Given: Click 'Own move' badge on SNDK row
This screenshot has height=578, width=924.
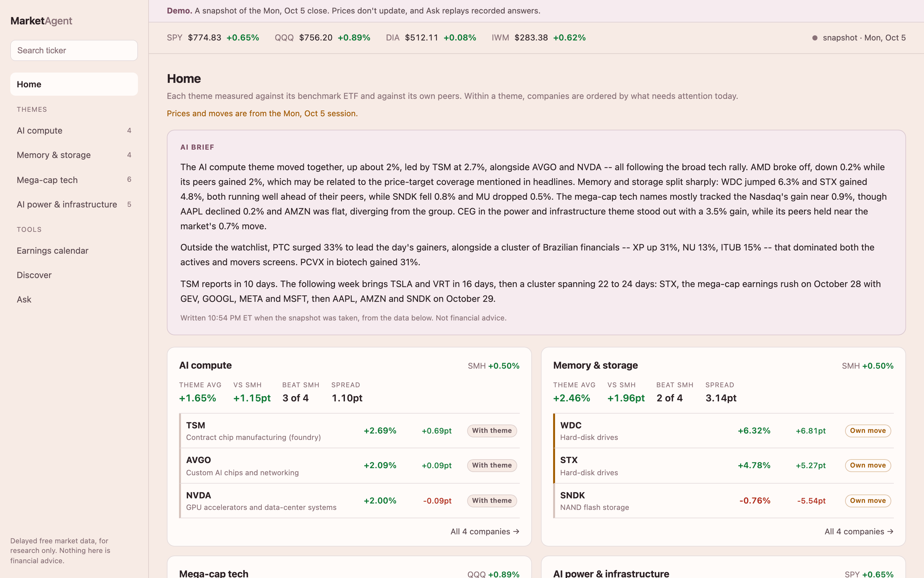Looking at the screenshot, I should (868, 501).
